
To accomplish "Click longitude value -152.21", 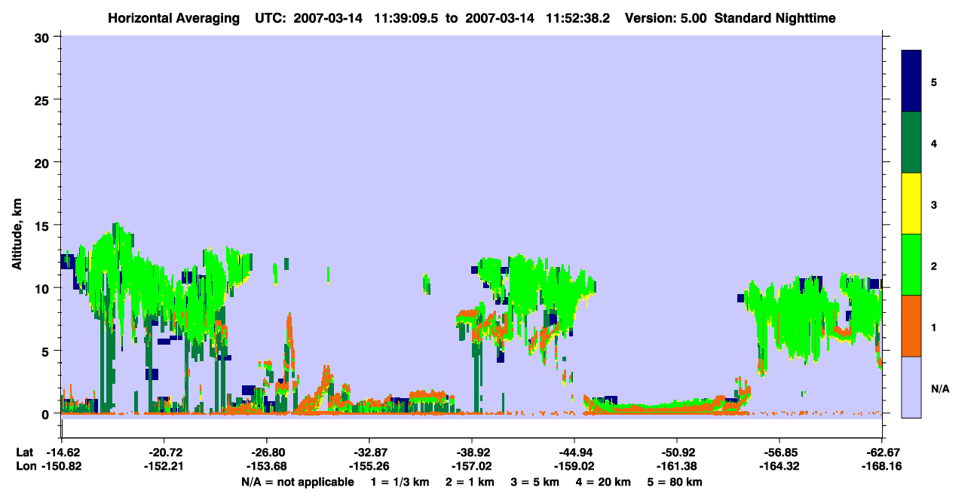I will click(x=164, y=466).
